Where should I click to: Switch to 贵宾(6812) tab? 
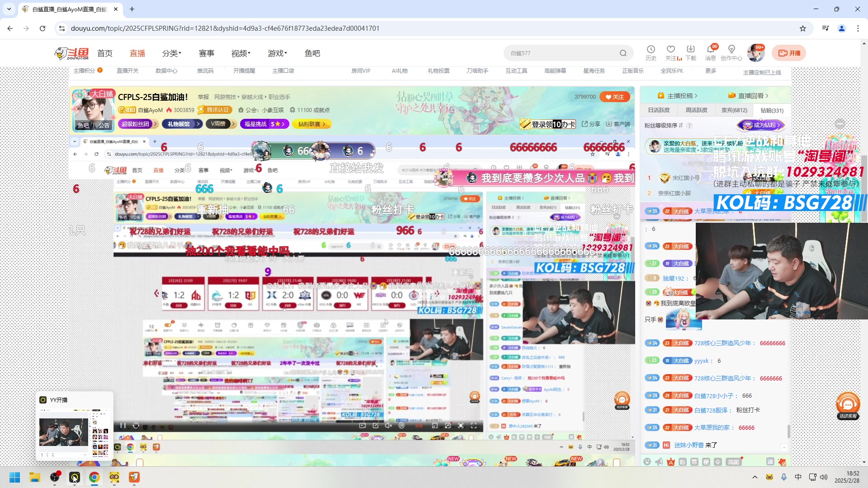pos(734,110)
